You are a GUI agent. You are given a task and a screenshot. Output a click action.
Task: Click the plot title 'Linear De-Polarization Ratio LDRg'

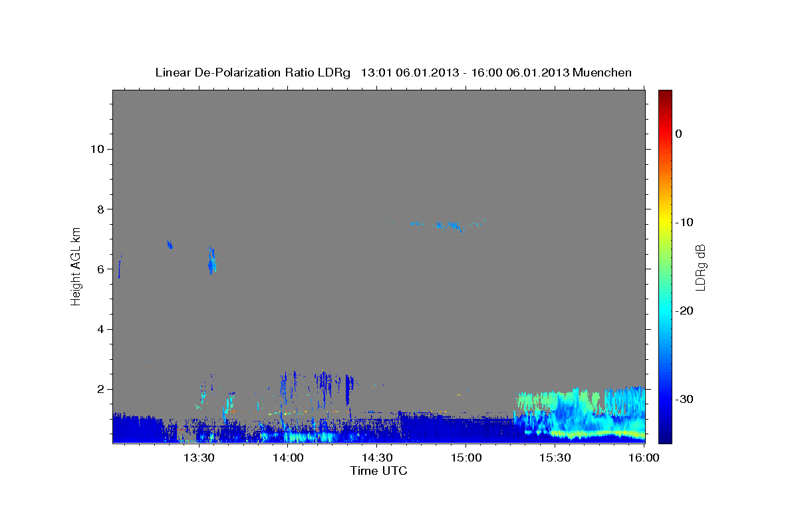click(x=252, y=72)
